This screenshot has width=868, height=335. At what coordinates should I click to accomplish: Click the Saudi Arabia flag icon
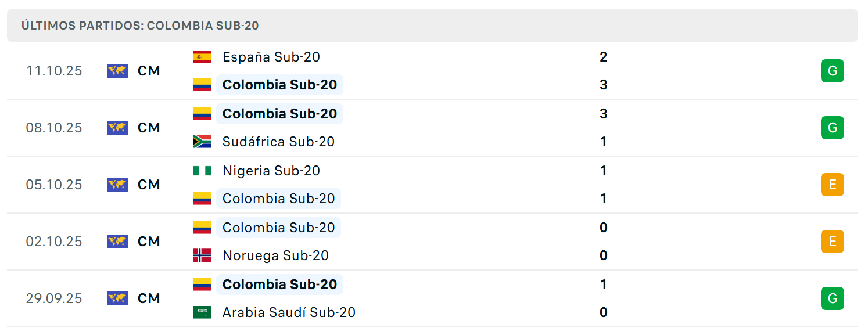pos(202,312)
